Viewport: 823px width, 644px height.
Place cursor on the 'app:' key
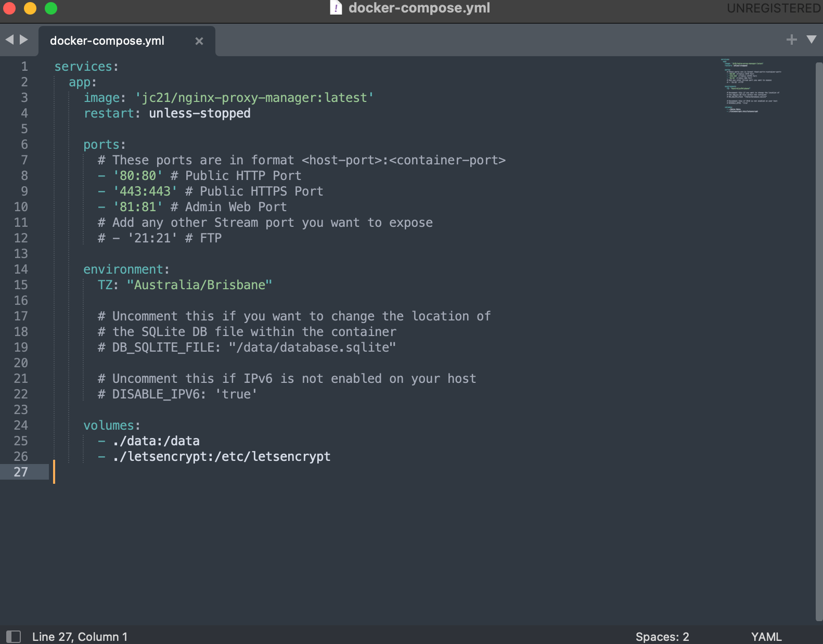click(83, 82)
